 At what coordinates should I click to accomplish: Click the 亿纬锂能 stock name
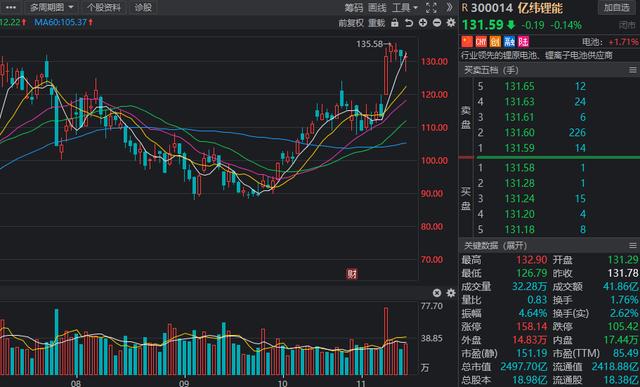point(540,8)
